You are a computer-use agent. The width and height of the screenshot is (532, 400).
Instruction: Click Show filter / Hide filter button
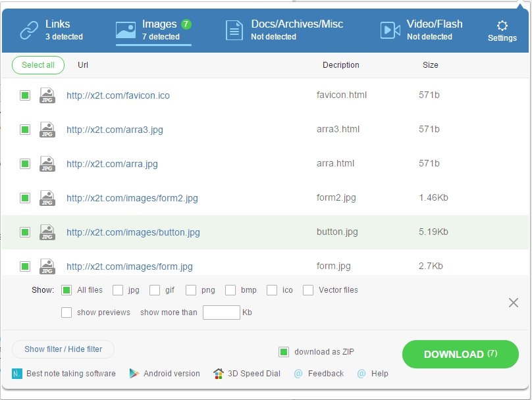click(x=63, y=349)
